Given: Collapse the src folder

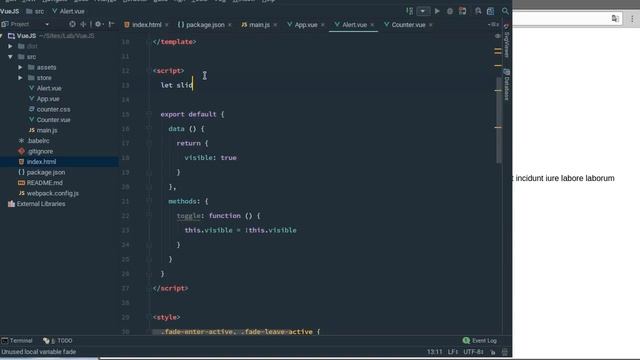Looking at the screenshot, I should tap(10, 57).
